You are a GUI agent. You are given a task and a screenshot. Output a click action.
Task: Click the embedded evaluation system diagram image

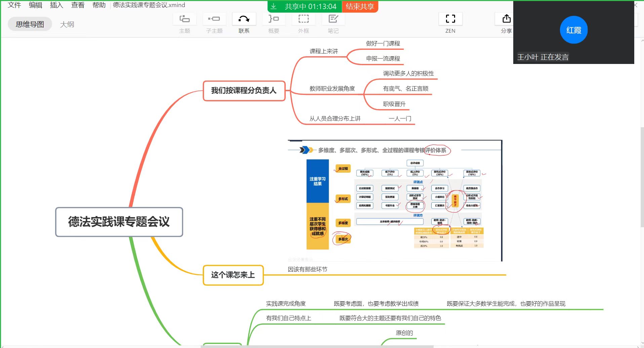395,201
